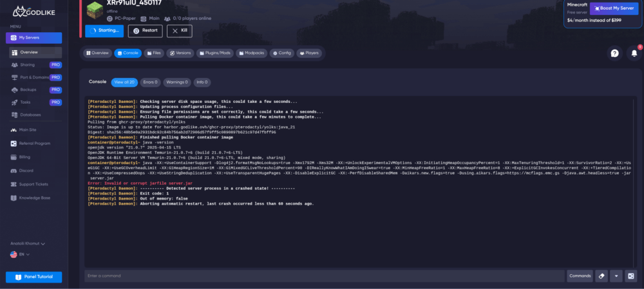Image resolution: width=644 pixels, height=289 pixels.
Task: Click the help question mark icon
Action: tap(614, 53)
